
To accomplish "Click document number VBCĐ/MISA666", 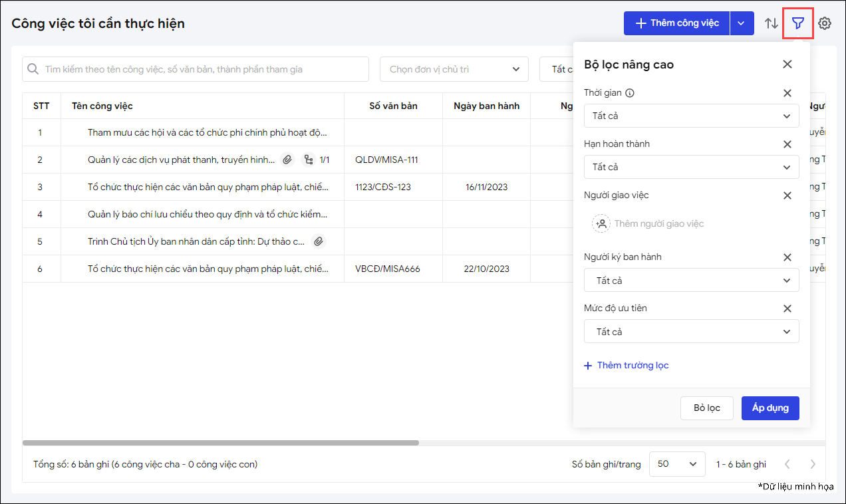I will point(388,269).
